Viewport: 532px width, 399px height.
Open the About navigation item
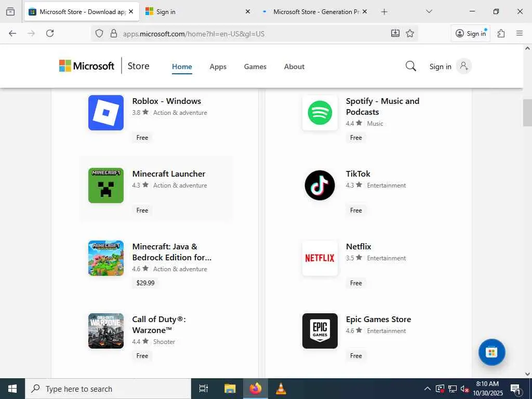pyautogui.click(x=294, y=66)
